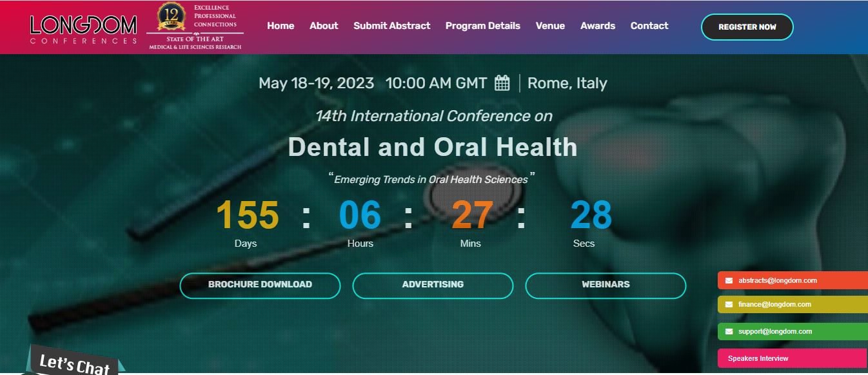This screenshot has width=868, height=375.
Task: Select Program Details in the navbar
Action: [482, 26]
